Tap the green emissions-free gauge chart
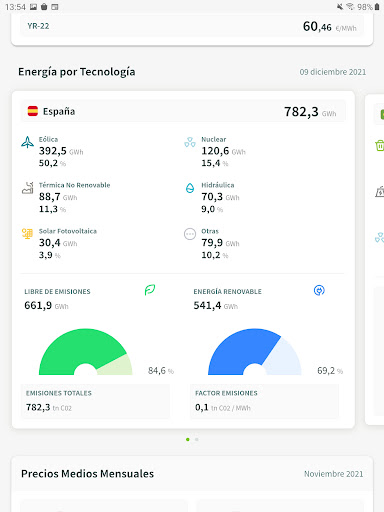Screen dimensions: 384x512 (86, 352)
